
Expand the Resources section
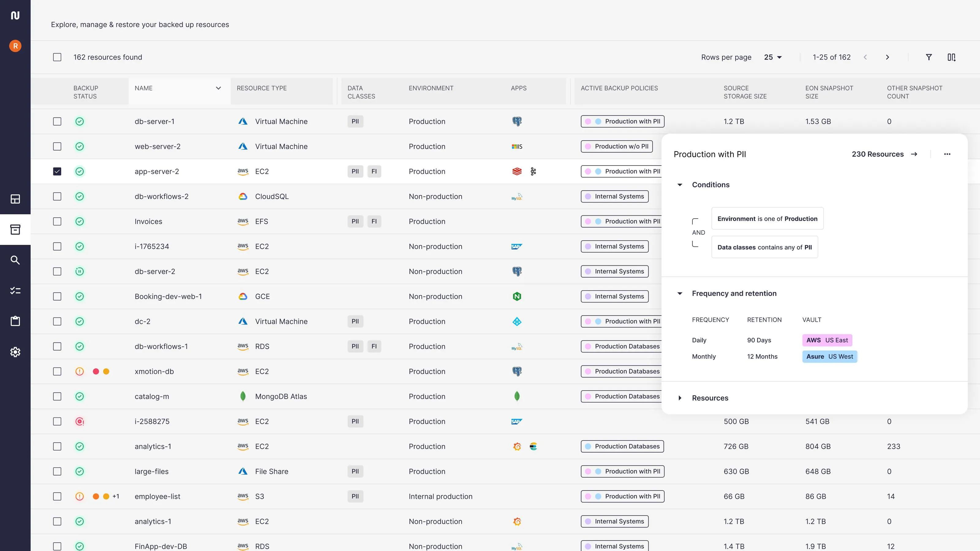point(680,398)
